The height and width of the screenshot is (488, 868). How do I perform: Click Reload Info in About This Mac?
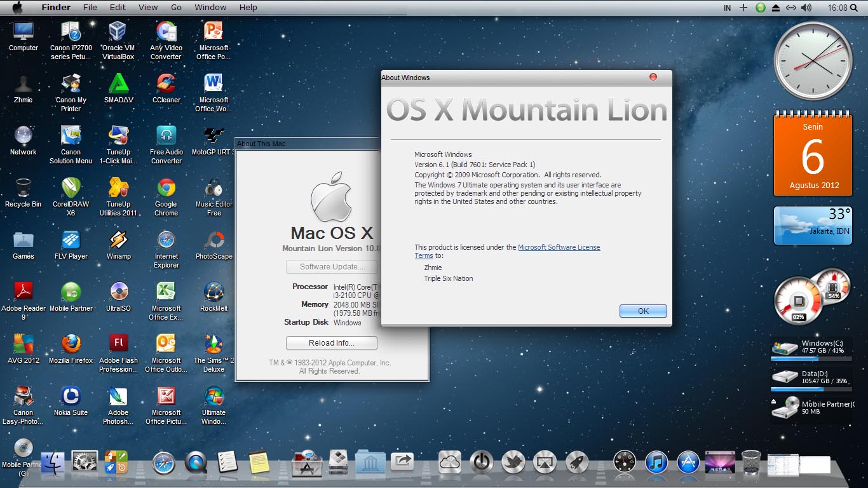pyautogui.click(x=331, y=343)
